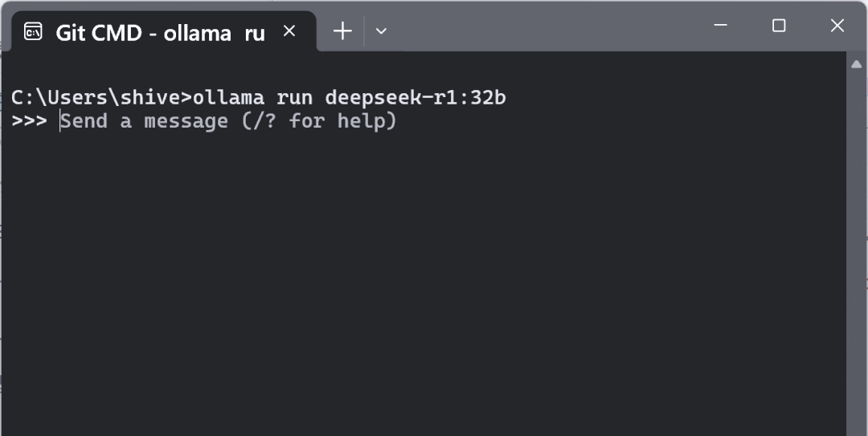Click the >>> prompt symbol
The height and width of the screenshot is (436, 868).
29,121
